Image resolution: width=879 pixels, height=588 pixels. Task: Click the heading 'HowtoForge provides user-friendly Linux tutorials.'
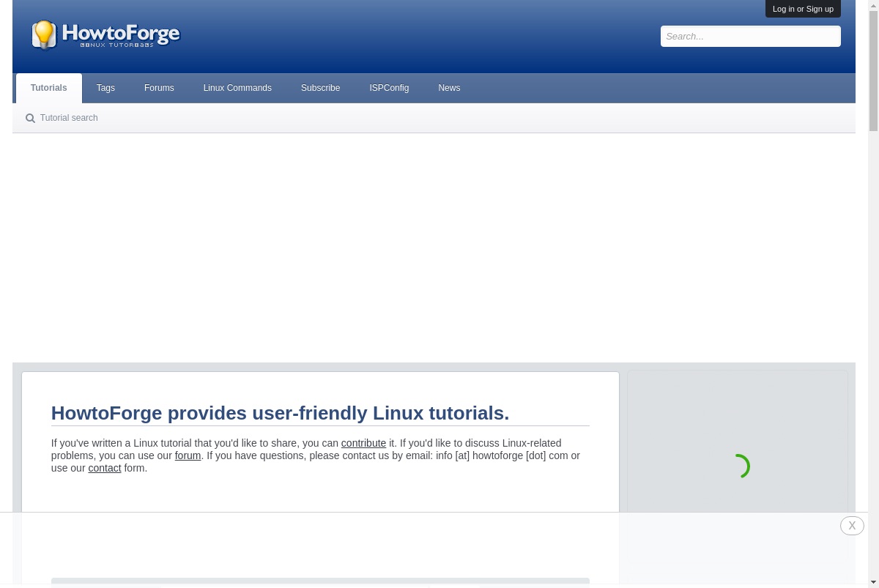[280, 413]
